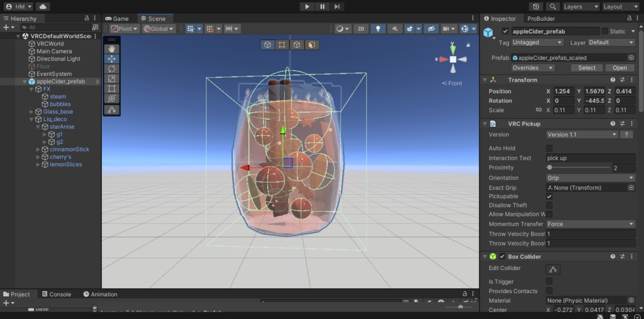Toggle scene audio icon
Image resolution: width=644 pixels, height=319 pixels.
(395, 29)
